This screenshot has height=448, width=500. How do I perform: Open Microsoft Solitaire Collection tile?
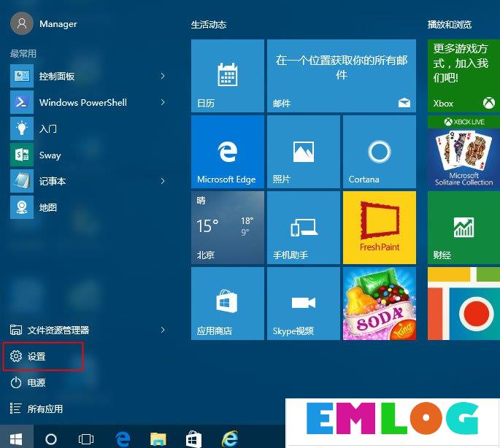coord(464,152)
